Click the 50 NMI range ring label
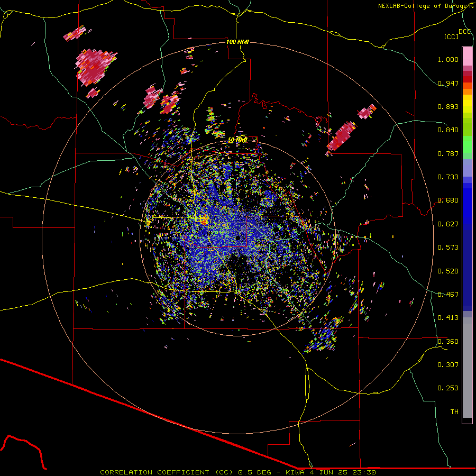Screen dimensions: 476x476 coord(237,140)
